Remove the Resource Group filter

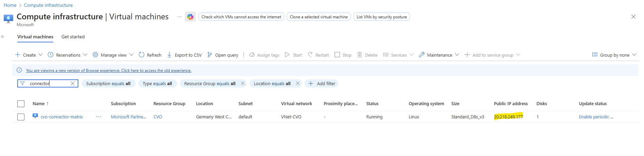(243, 83)
